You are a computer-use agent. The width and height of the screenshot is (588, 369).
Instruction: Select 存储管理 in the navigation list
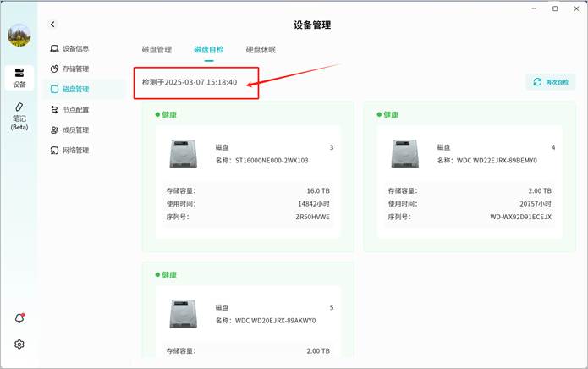coord(74,69)
